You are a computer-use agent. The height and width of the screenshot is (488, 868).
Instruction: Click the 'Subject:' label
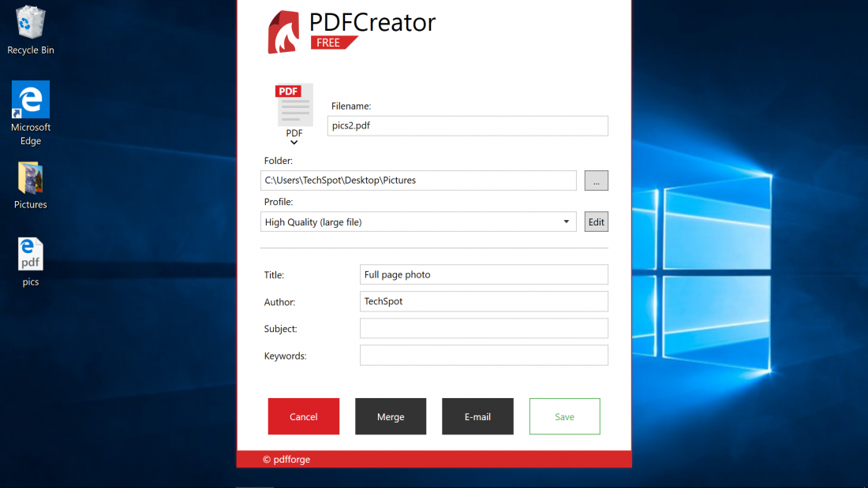(281, 329)
